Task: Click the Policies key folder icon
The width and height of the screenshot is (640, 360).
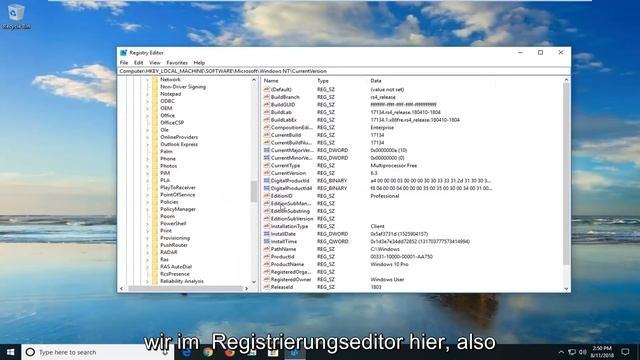Action: click(x=155, y=202)
